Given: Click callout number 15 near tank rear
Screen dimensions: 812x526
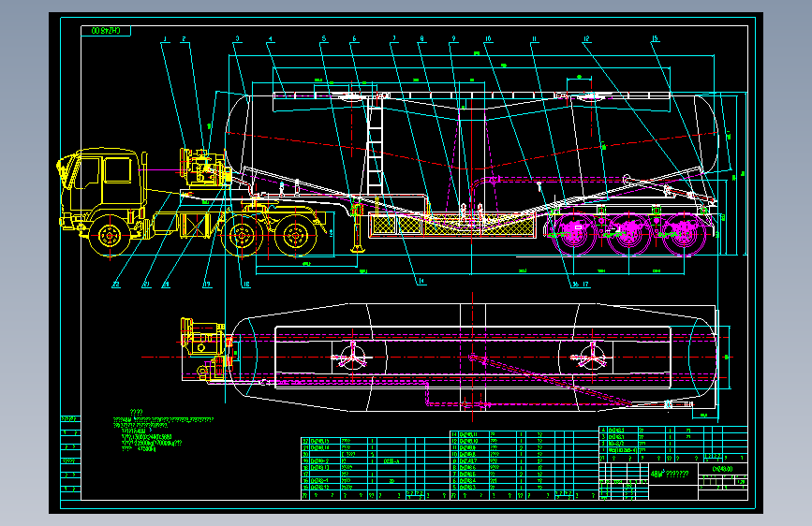Looking at the screenshot, I should [x=655, y=39].
